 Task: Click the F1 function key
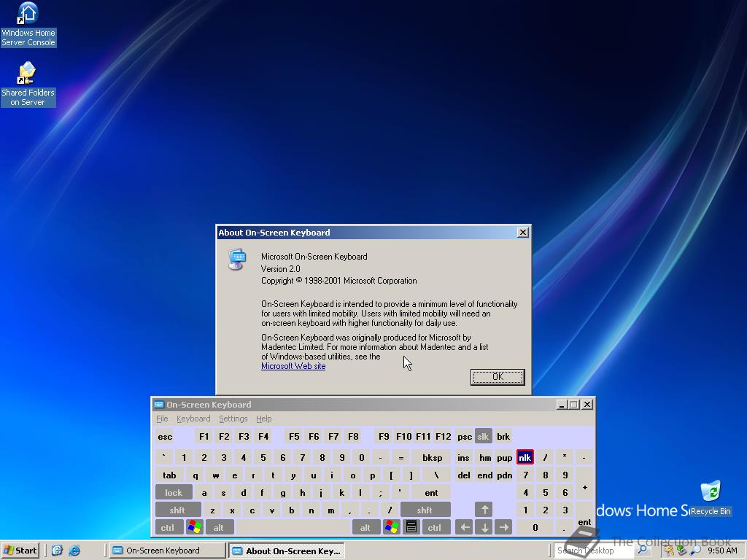pos(204,436)
